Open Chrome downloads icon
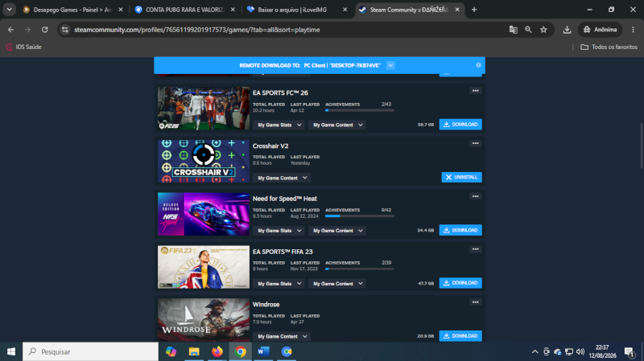The height and width of the screenshot is (361, 644). tap(567, 30)
